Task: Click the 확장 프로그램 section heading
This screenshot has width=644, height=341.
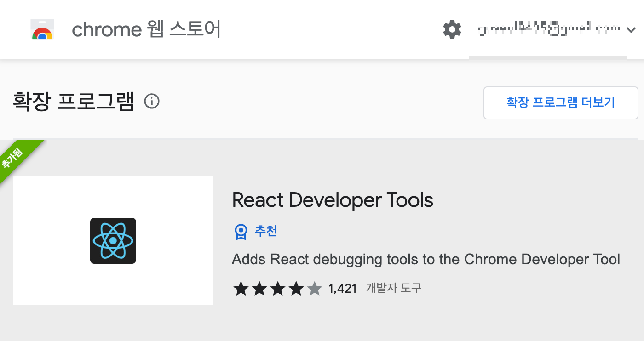Action: tap(74, 101)
